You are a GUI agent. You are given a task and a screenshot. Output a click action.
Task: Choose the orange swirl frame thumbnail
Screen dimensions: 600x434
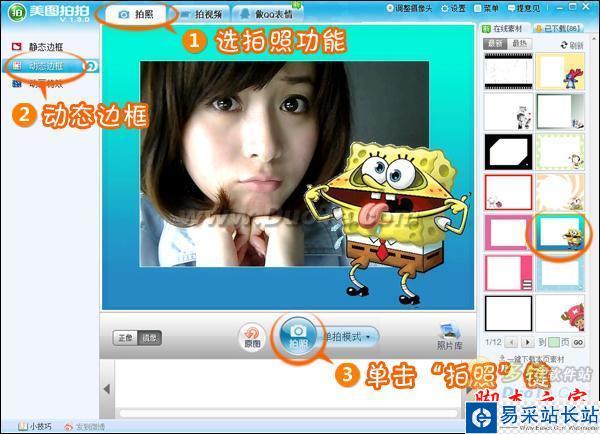tap(560, 192)
